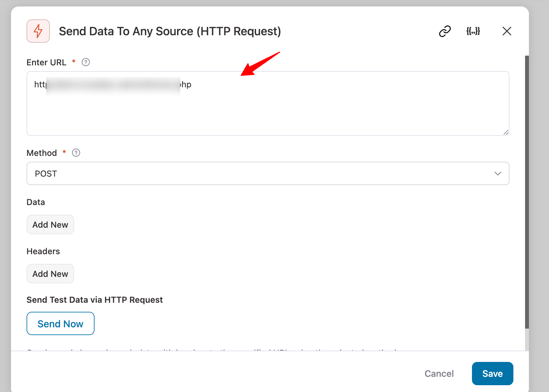Click the Send Test Data via HTTP Request heading
Screen dimensions: 549x392
point(95,300)
